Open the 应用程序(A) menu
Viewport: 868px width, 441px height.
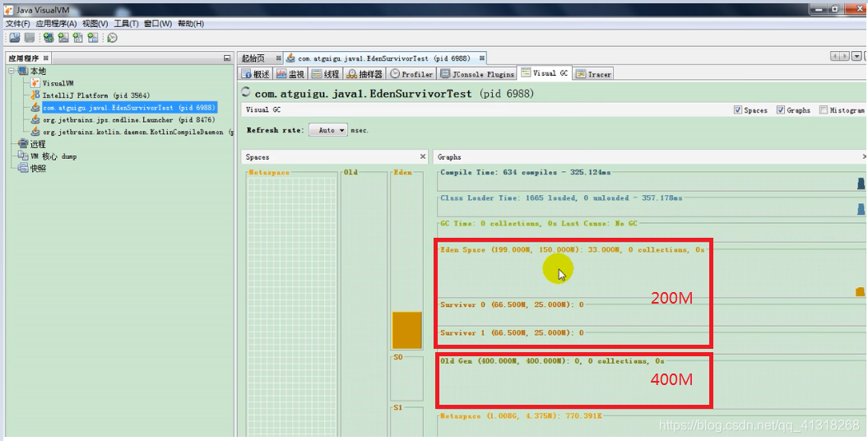click(x=56, y=24)
